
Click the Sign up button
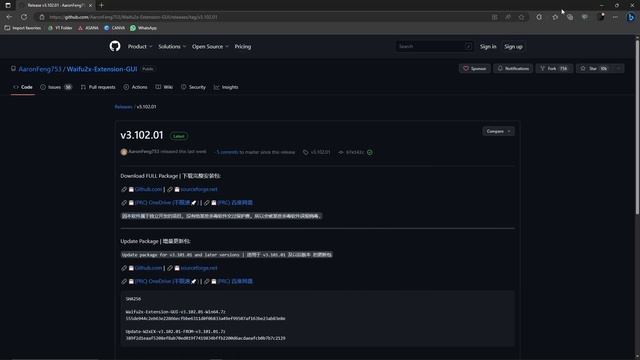pos(513,47)
